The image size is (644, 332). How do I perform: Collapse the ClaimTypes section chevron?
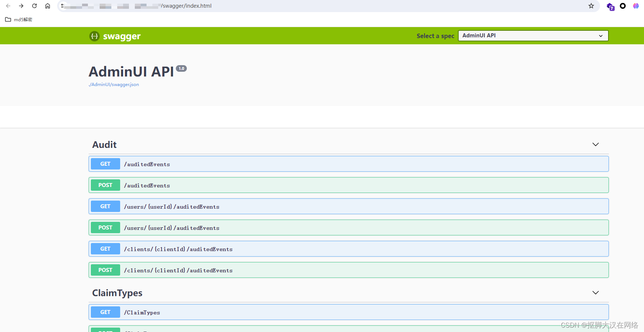pos(596,293)
